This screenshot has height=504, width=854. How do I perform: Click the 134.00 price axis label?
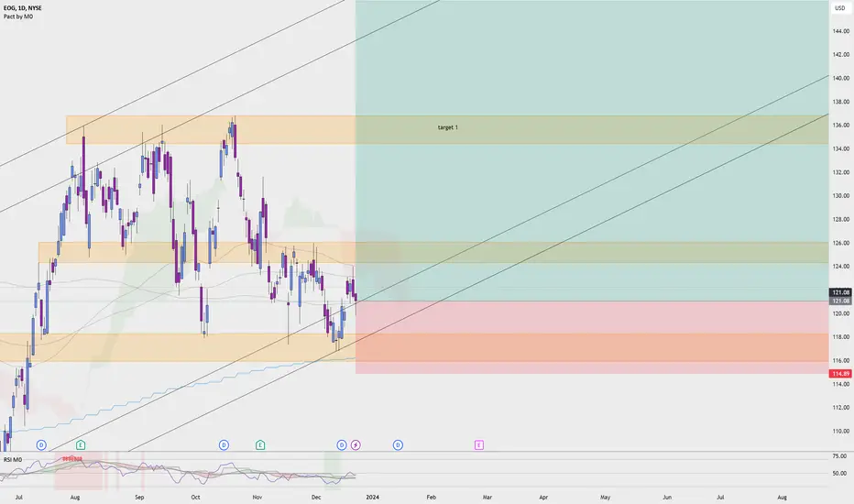pyautogui.click(x=841, y=148)
